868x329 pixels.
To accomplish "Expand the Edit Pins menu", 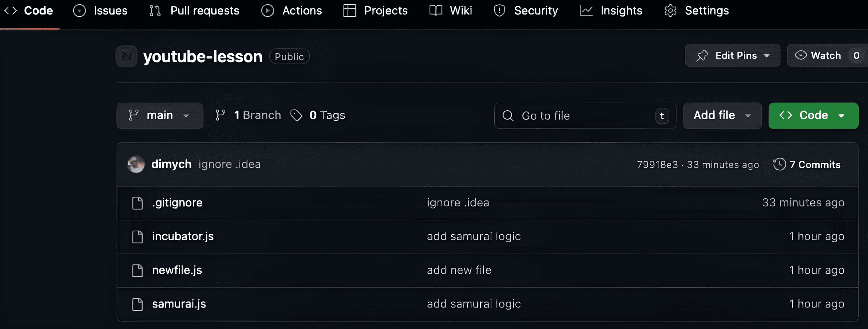I will click(732, 56).
